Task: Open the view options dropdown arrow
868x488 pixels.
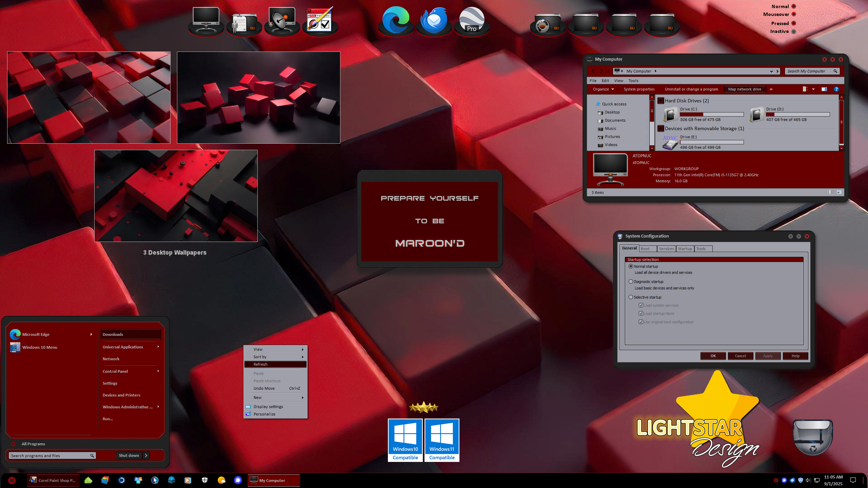Action: pyautogui.click(x=813, y=89)
